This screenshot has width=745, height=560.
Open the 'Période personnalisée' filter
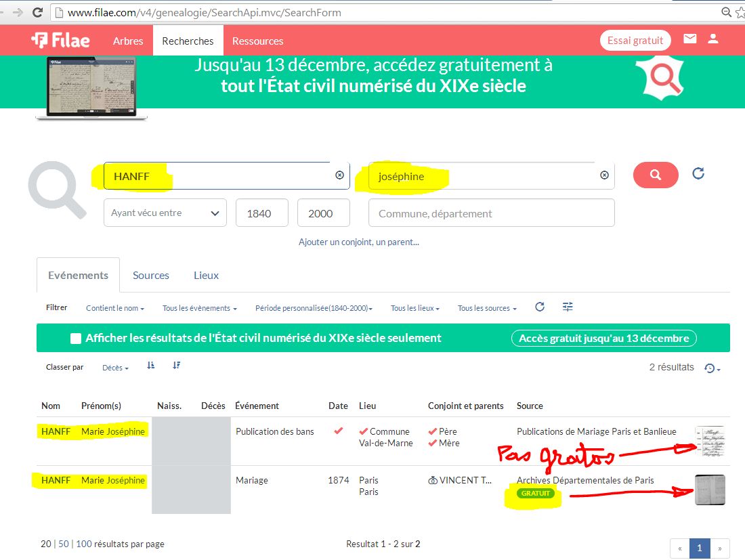pyautogui.click(x=314, y=308)
